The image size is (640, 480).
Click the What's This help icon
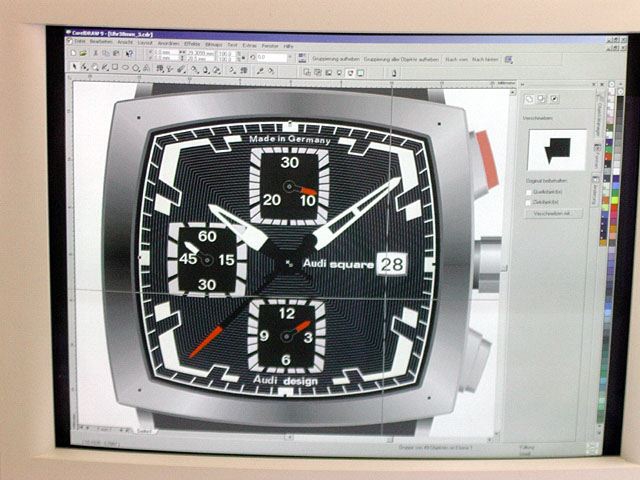tap(129, 53)
